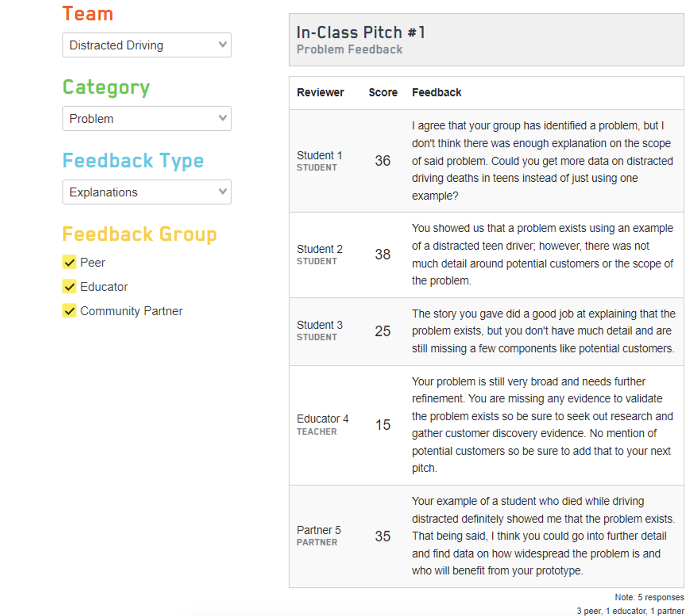The image size is (693, 616).
Task: Toggle the Educator checkbox
Action: coord(69,287)
